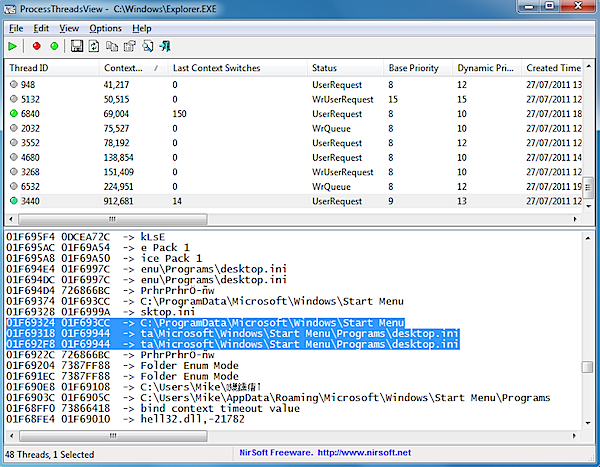The height and width of the screenshot is (467, 600).
Task: Open the NirSoft website link
Action: 364,452
